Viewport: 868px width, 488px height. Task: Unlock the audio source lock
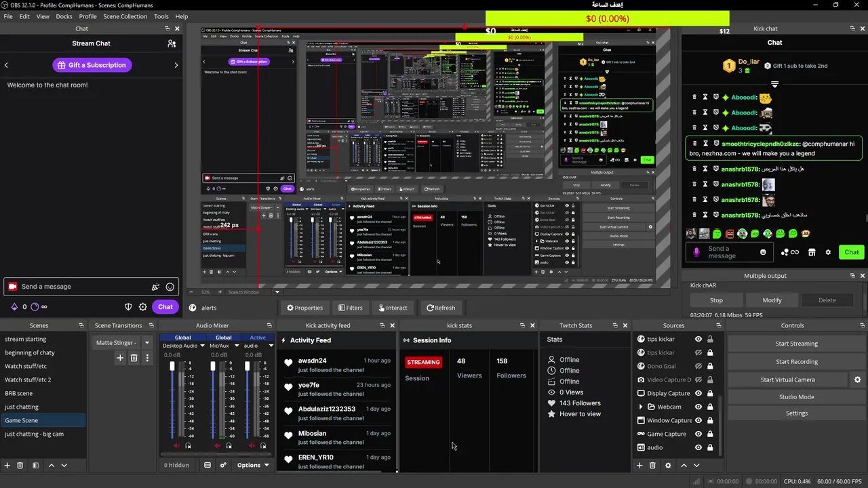pos(710,447)
